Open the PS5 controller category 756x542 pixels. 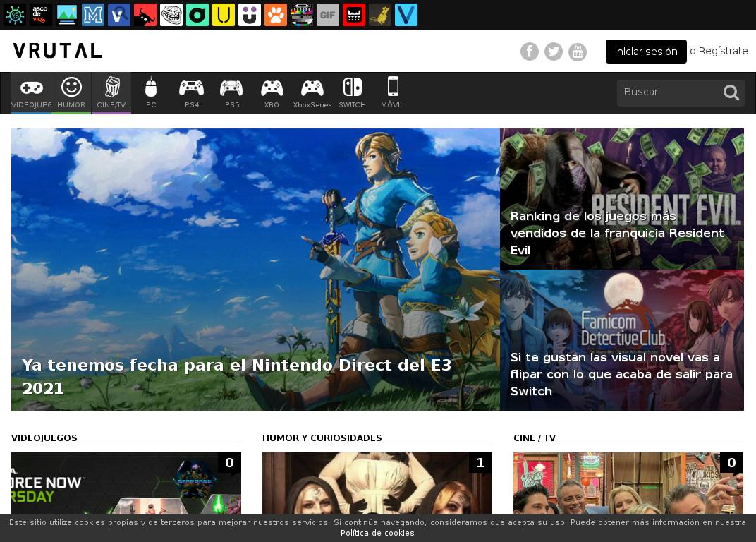coord(231,92)
